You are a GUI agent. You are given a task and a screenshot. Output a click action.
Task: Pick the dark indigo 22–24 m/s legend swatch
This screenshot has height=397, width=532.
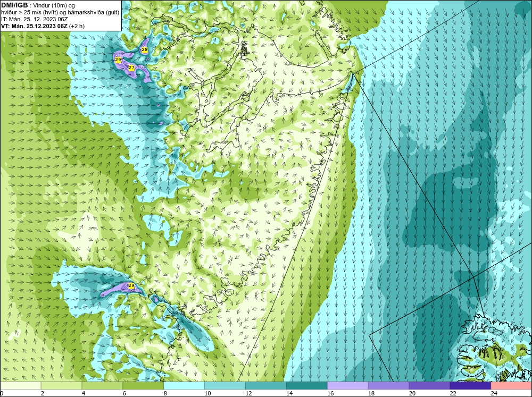470,386
